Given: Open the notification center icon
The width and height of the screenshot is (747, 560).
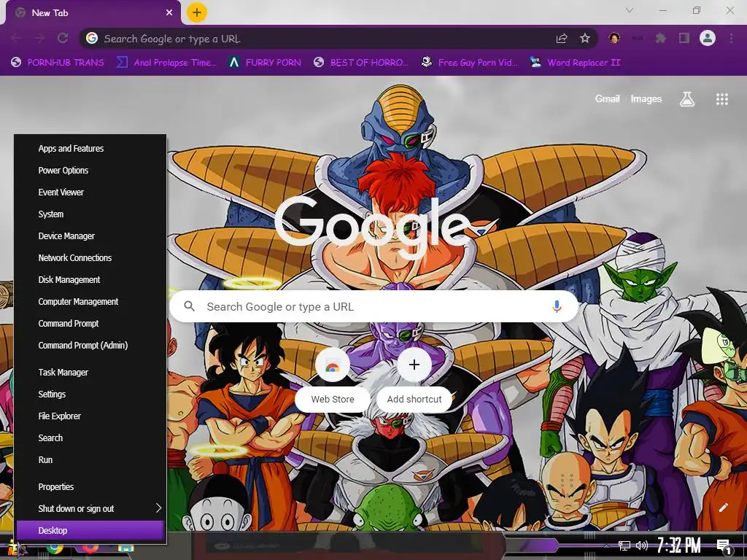Looking at the screenshot, I should pyautogui.click(x=724, y=547).
